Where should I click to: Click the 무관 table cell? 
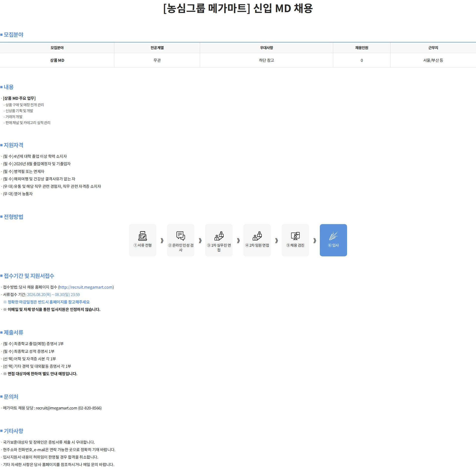pos(157,60)
